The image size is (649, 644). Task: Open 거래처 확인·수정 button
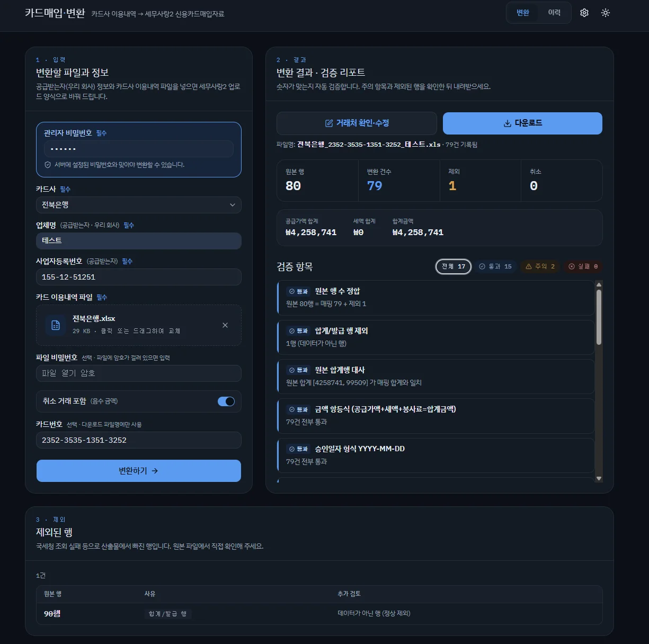coord(357,123)
